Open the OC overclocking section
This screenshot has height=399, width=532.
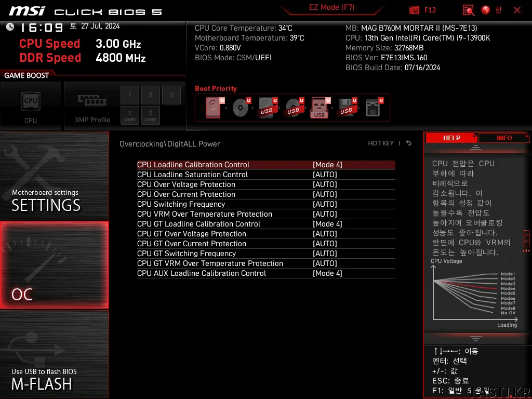(x=54, y=265)
